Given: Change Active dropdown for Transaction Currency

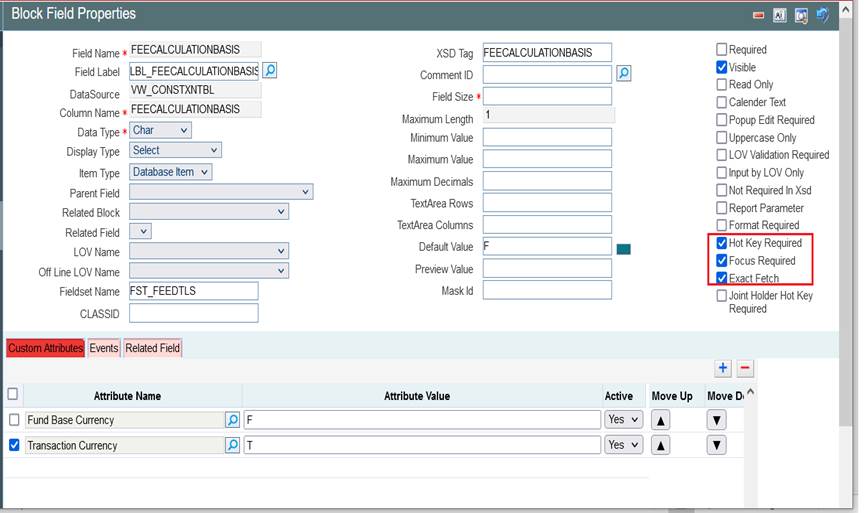Looking at the screenshot, I should pos(624,445).
